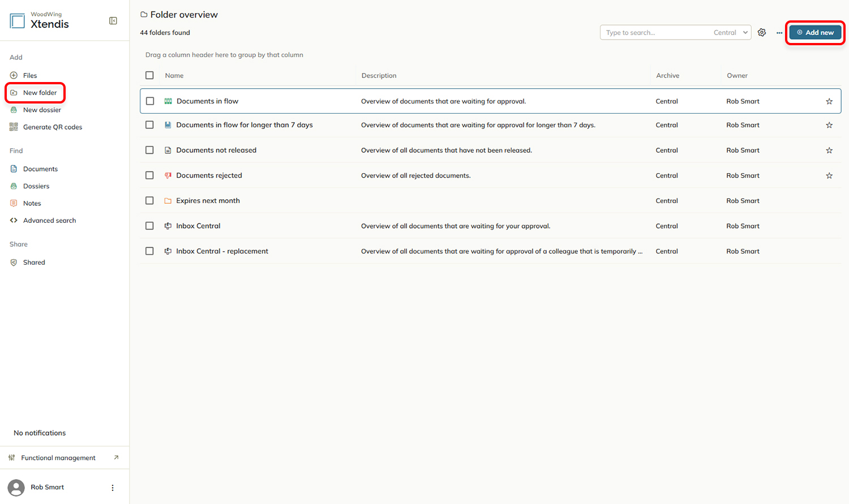Click the Rob Smart avatar icon
This screenshot has height=504, width=849.
[16, 488]
